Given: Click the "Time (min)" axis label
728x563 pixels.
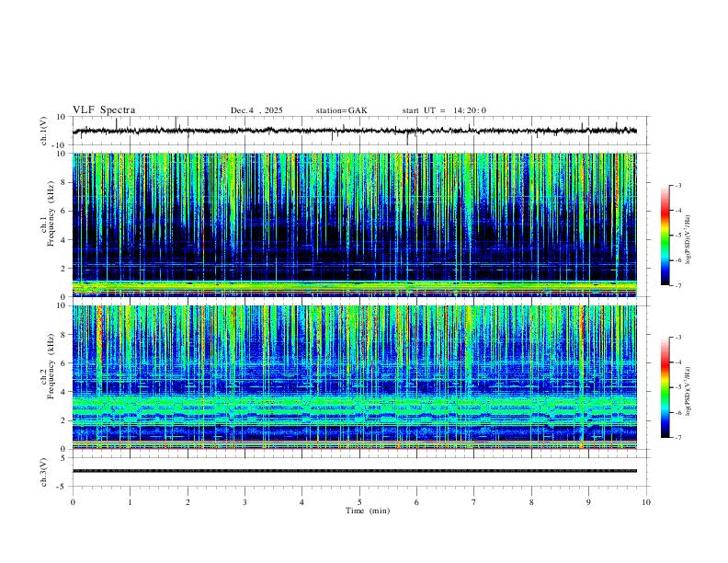Looking at the screenshot, I should pyautogui.click(x=368, y=511).
